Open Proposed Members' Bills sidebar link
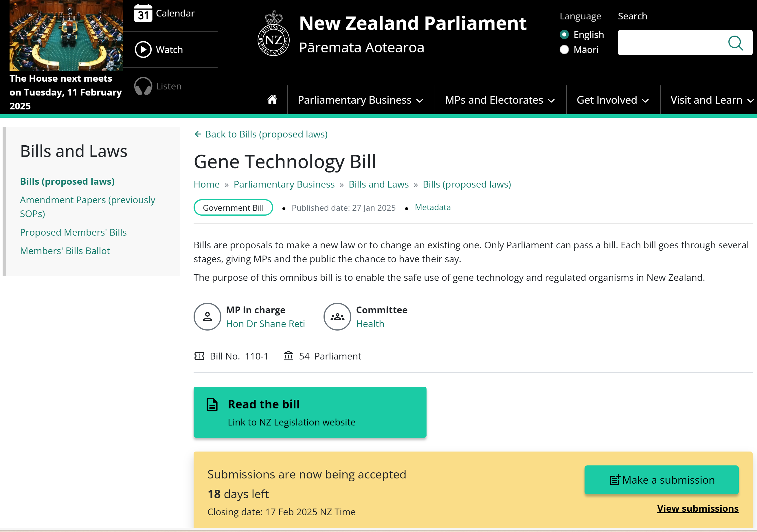This screenshot has height=532, width=757. point(73,232)
